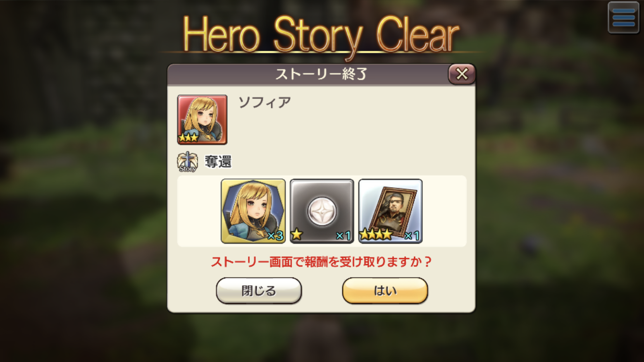This screenshot has width=644, height=362.
Task: Tap the Hero Story Clear banner
Action: [321, 35]
